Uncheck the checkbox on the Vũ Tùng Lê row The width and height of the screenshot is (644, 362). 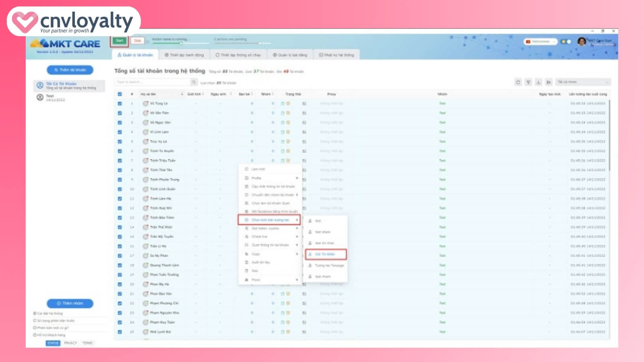(x=120, y=103)
